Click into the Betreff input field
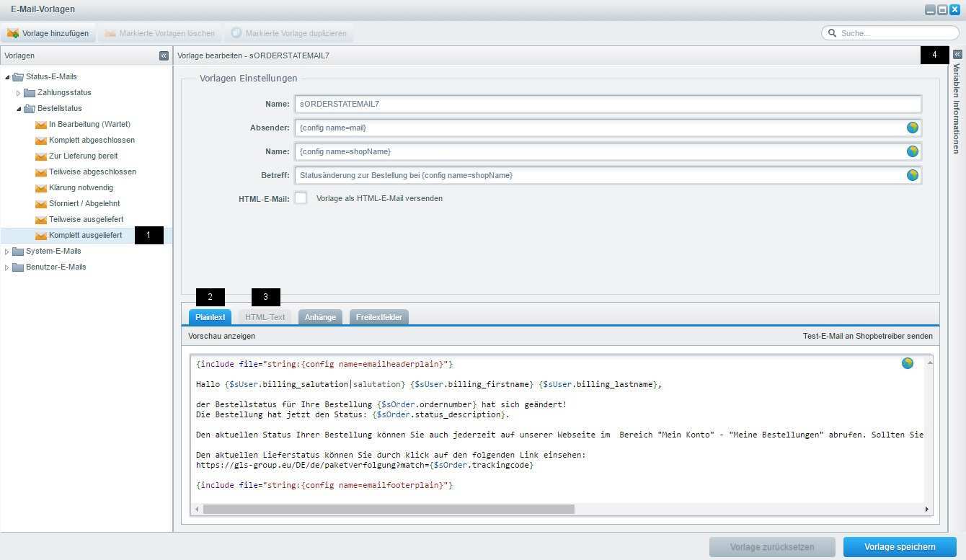This screenshot has height=560, width=966. [598, 175]
